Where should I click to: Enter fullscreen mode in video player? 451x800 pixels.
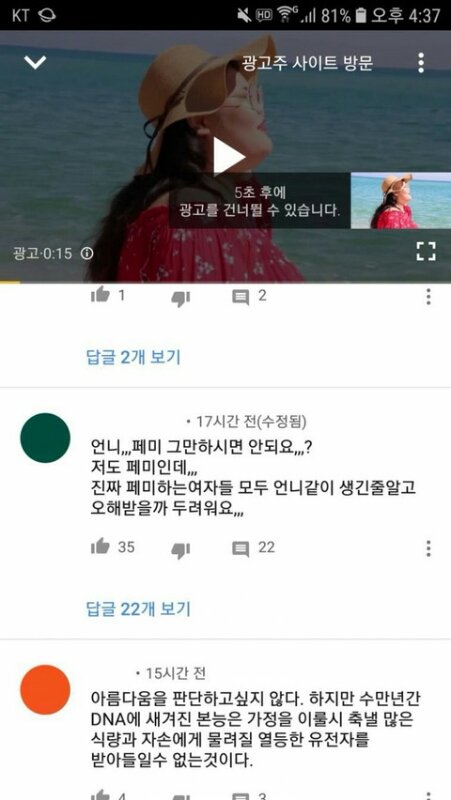click(x=426, y=252)
